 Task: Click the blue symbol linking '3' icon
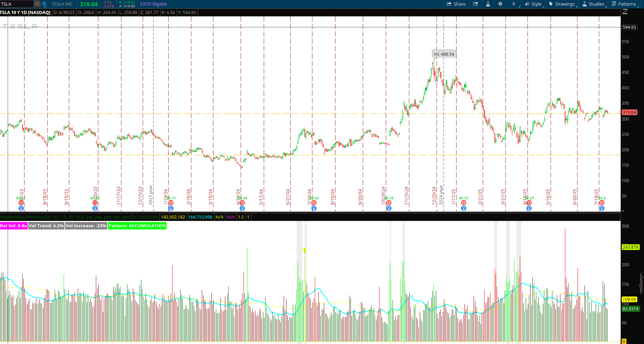pyautogui.click(x=44, y=4)
